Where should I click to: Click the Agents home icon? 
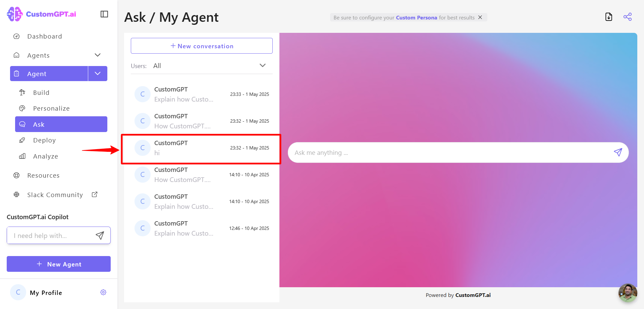tap(16, 55)
